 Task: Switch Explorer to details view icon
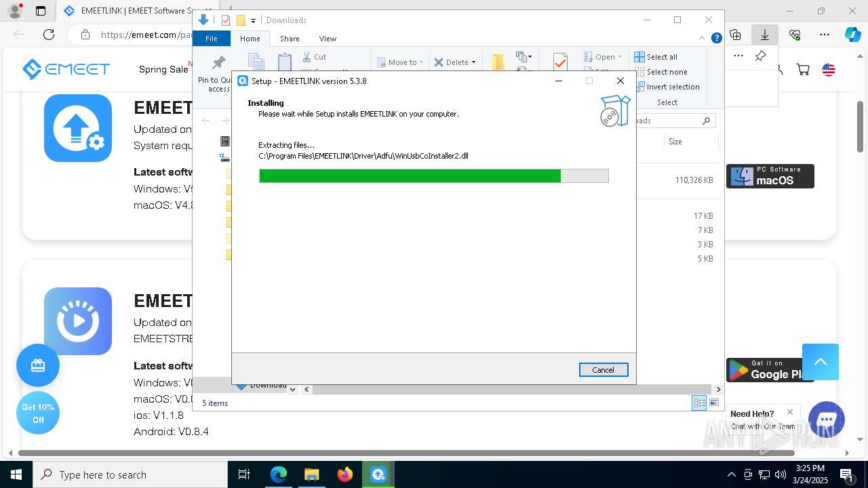click(699, 403)
